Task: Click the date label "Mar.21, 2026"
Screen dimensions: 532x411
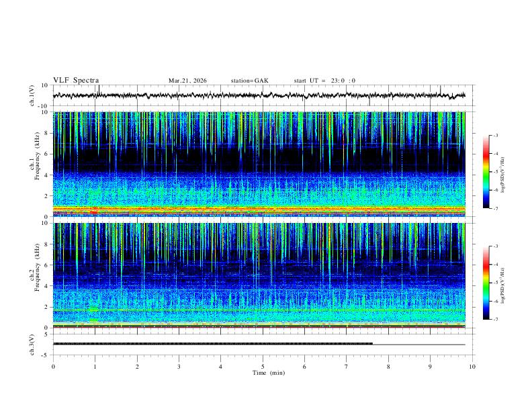Action: [x=187, y=81]
